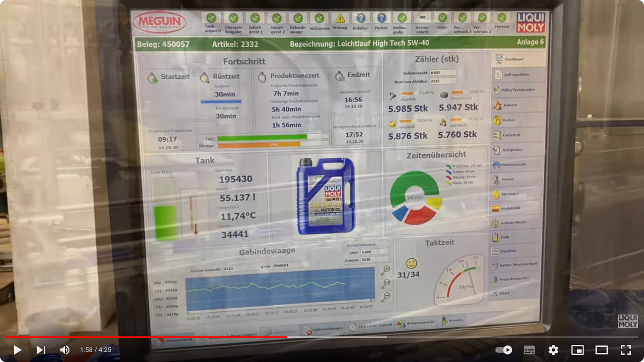The width and height of the screenshot is (644, 362).
Task: Toggle subtitles/closed captions
Action: pos(529,350)
